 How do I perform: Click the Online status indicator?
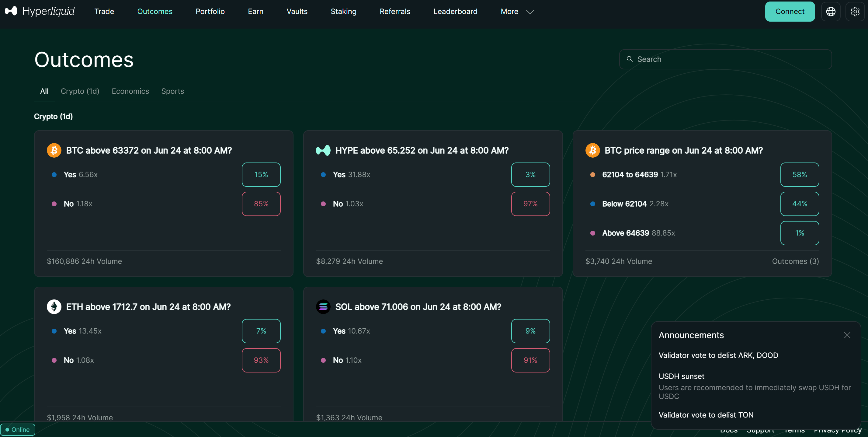(18, 430)
